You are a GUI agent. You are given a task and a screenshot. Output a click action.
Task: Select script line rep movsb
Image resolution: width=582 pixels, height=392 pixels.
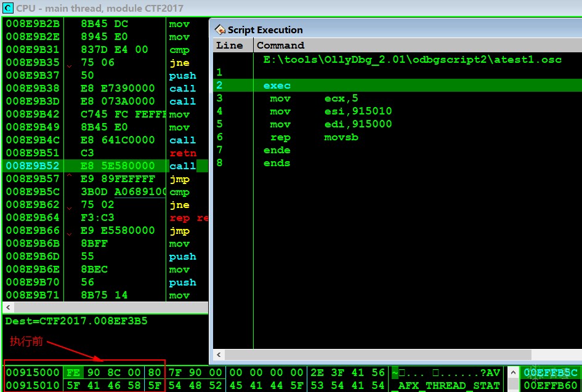click(x=397, y=137)
